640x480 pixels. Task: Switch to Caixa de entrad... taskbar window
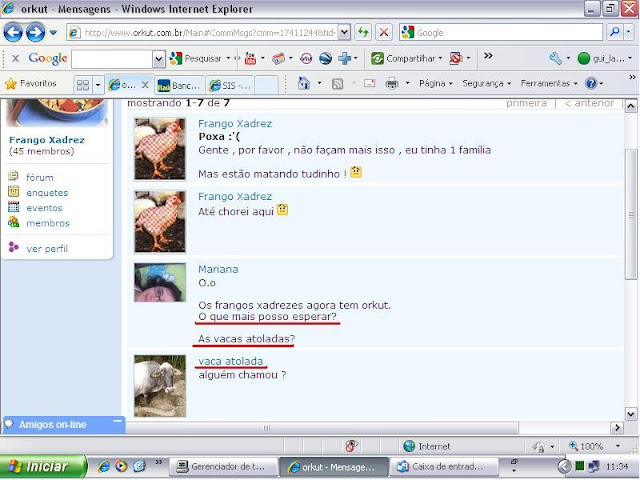[444, 467]
